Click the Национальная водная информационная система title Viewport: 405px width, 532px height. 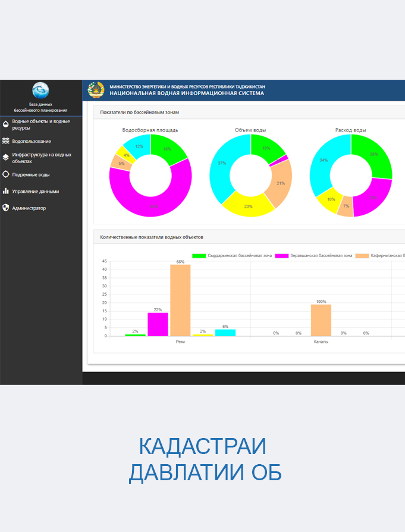tap(187, 93)
